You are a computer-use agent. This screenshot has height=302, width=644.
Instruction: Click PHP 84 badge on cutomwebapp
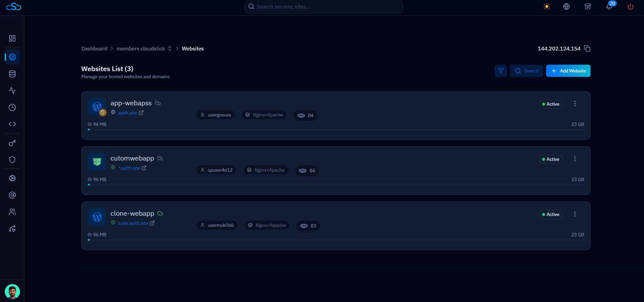tap(307, 171)
